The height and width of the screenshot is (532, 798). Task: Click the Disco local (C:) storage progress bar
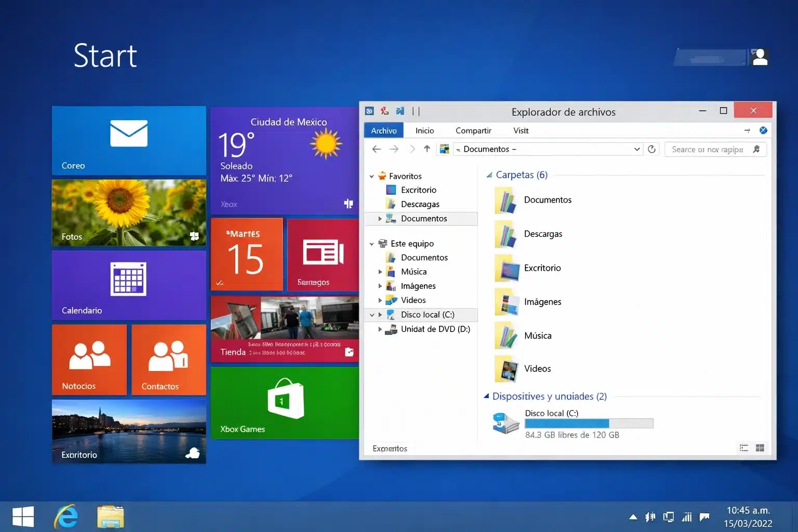[x=589, y=423]
